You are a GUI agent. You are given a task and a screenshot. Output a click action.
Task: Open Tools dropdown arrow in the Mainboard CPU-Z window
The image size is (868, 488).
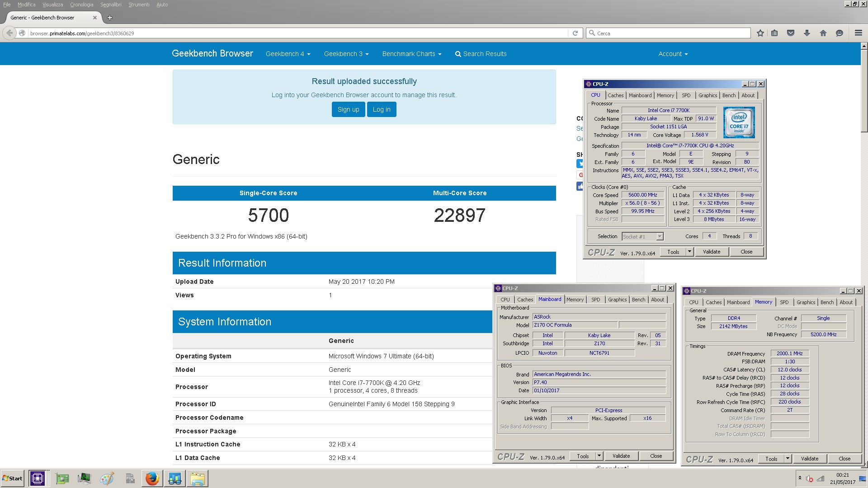[599, 456]
